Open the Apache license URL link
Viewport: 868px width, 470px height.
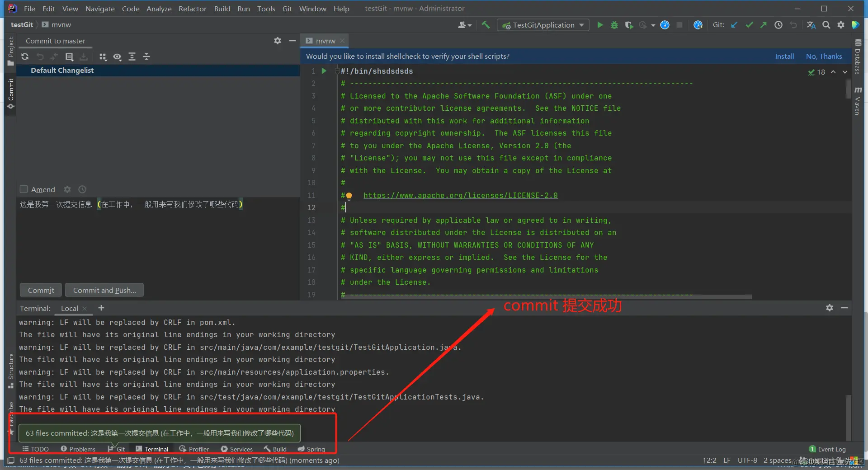[460, 195]
